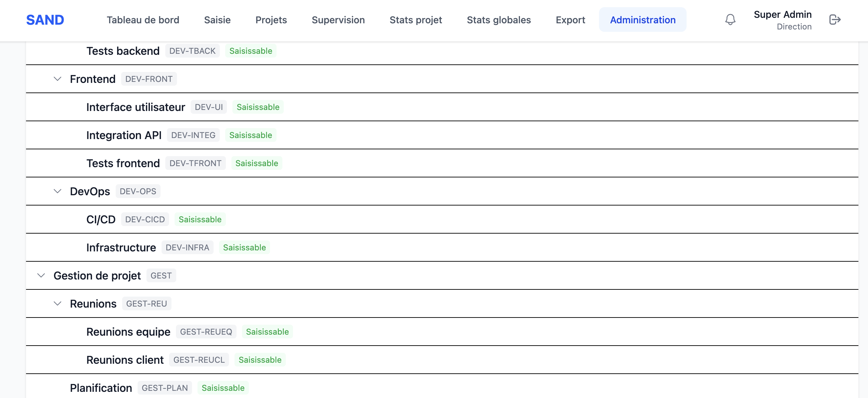Collapse the Reunions category
The width and height of the screenshot is (868, 398).
tap(58, 304)
